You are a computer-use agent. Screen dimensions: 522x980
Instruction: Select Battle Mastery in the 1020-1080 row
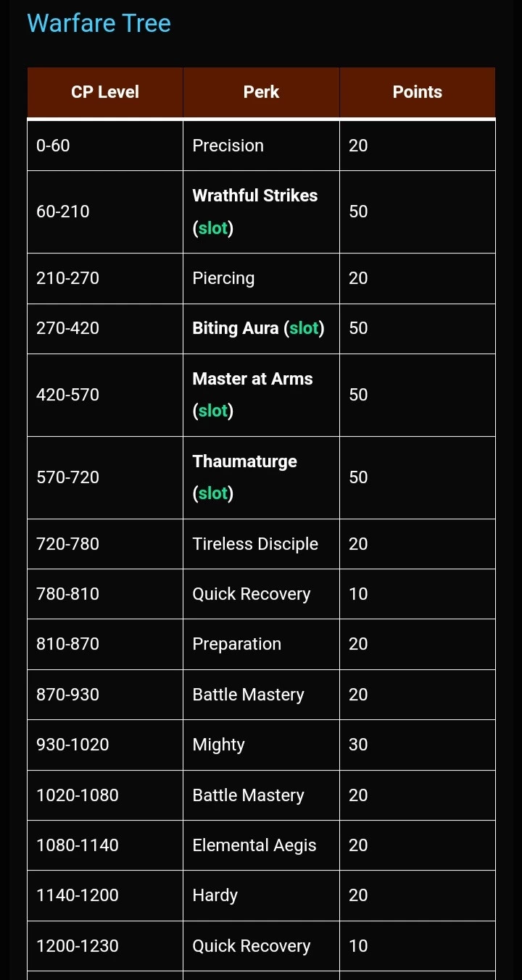(x=248, y=795)
